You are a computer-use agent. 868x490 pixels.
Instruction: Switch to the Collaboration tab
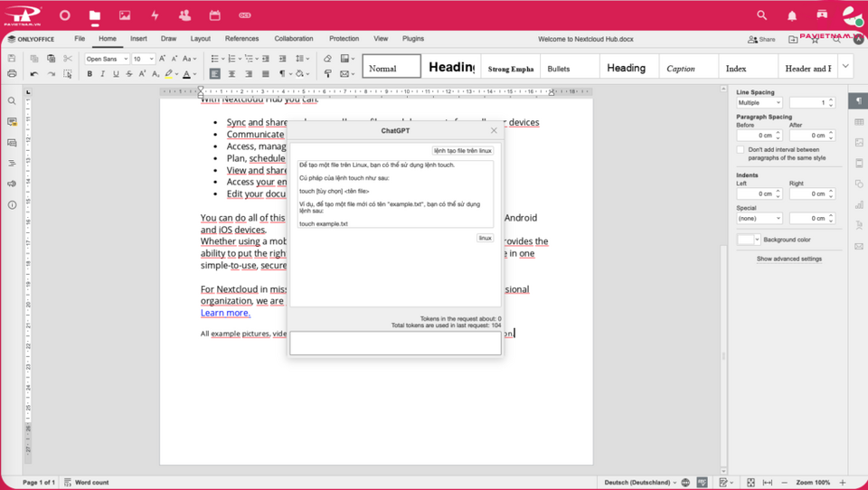(294, 39)
